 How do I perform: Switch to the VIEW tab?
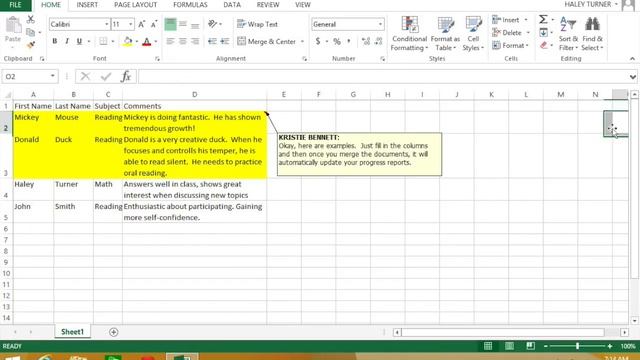click(x=303, y=5)
